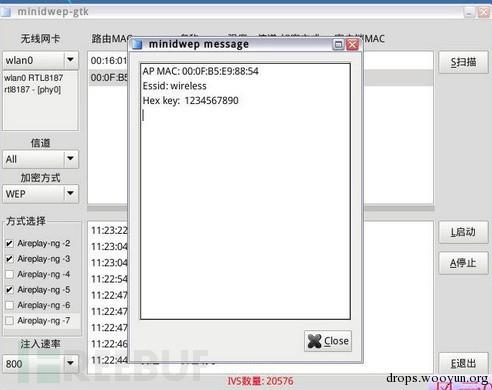The height and width of the screenshot is (390, 492).
Task: Click the L启动 launch button
Action: point(463,232)
